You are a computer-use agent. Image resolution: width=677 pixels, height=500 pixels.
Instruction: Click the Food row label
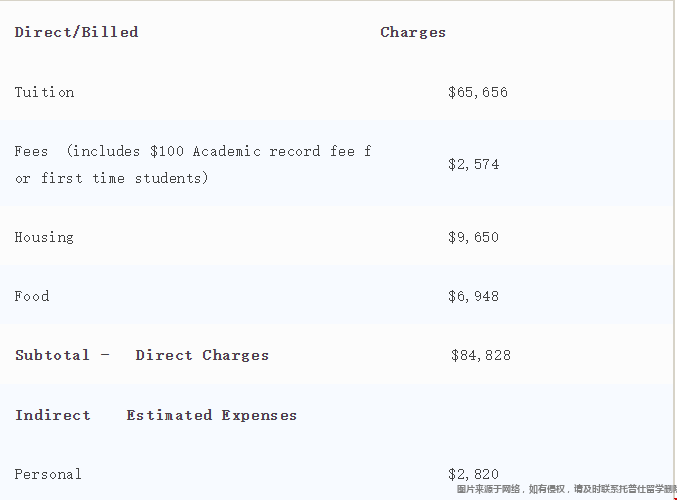click(32, 296)
